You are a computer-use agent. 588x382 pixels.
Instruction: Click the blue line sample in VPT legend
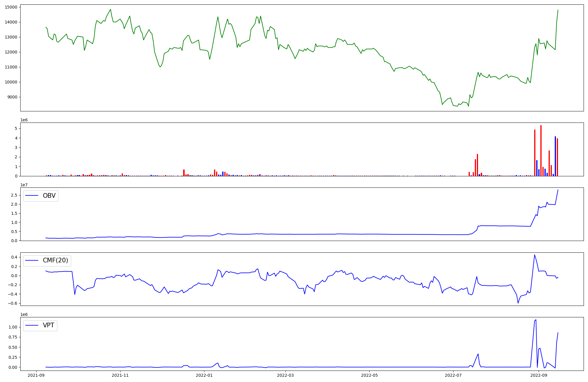[x=32, y=325]
